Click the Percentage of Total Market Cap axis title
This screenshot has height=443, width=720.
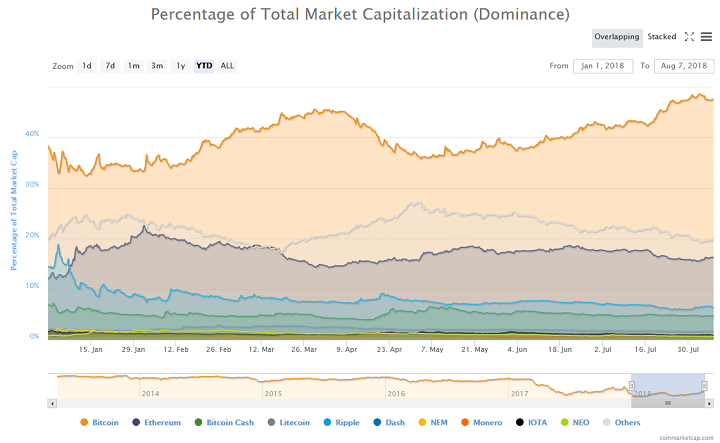pos(14,210)
